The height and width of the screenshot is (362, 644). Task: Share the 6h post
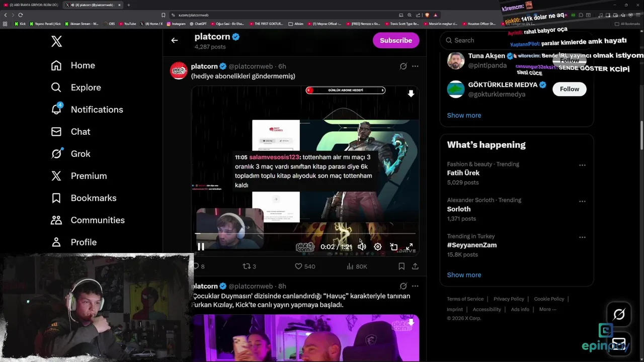click(415, 266)
